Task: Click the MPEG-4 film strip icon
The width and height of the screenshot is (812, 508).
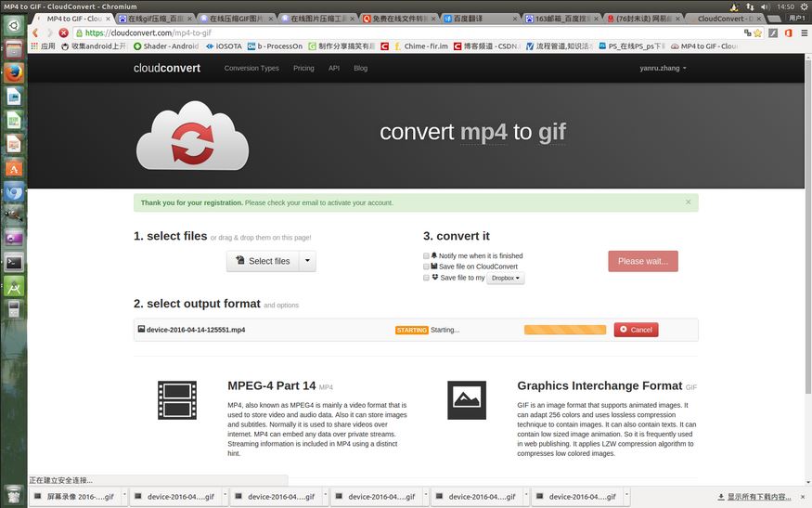Action: (x=177, y=400)
